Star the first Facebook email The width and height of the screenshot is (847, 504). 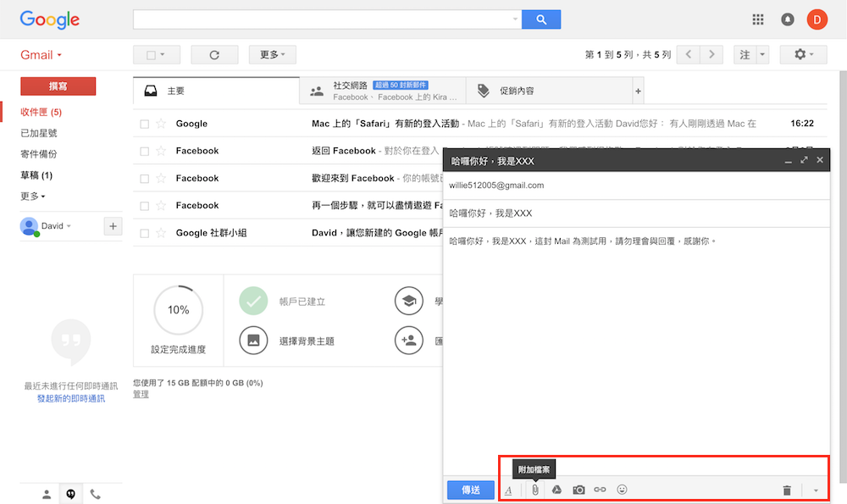161,151
